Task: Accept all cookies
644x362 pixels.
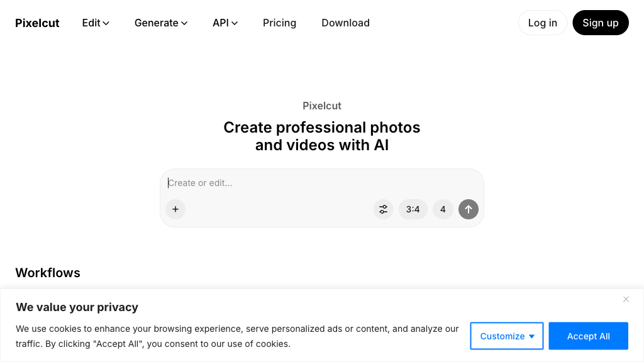Action: [588, 336]
